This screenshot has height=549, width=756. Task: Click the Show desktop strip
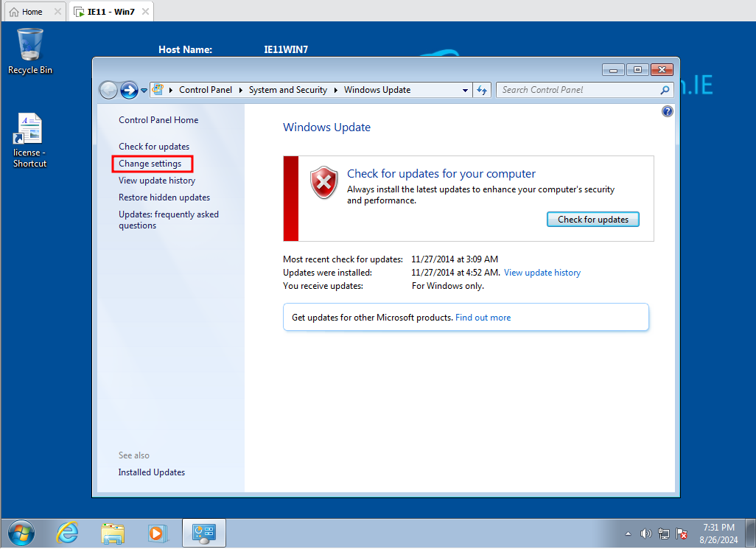point(751,533)
